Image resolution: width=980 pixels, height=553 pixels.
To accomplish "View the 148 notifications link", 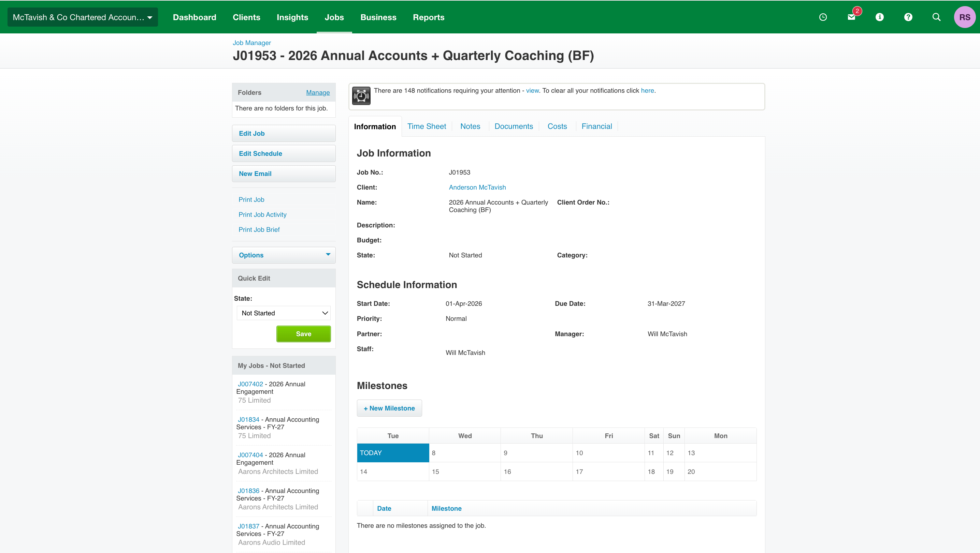I will [x=532, y=90].
